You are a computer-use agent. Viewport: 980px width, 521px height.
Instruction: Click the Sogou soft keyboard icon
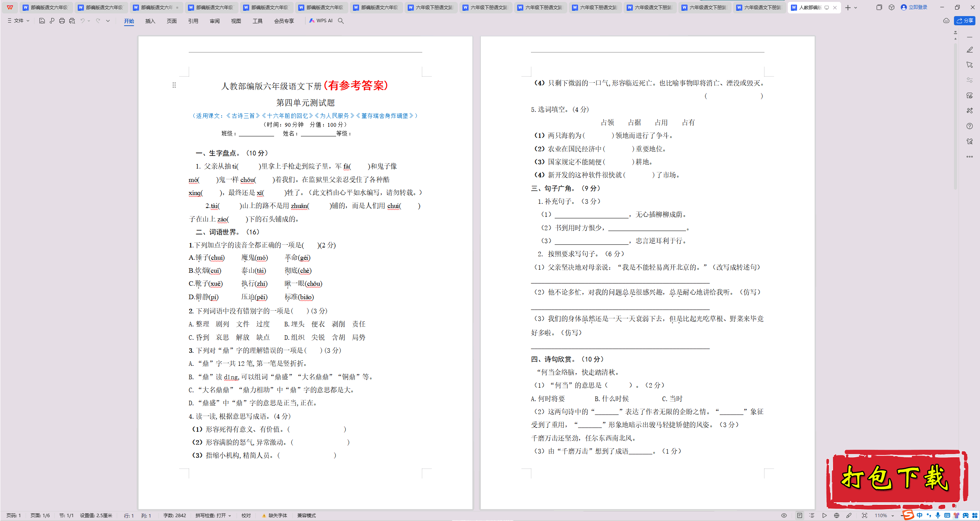pyautogui.click(x=947, y=515)
